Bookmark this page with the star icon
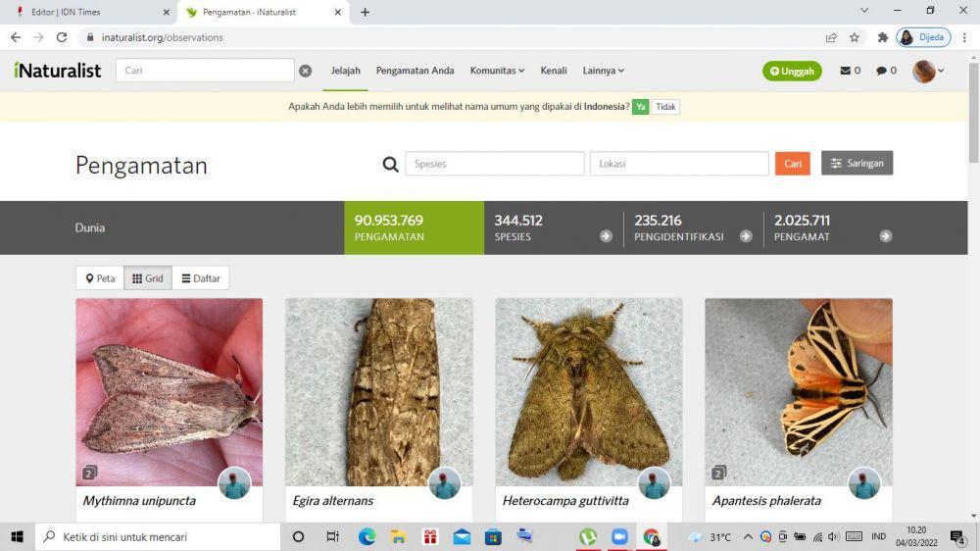 (x=855, y=37)
